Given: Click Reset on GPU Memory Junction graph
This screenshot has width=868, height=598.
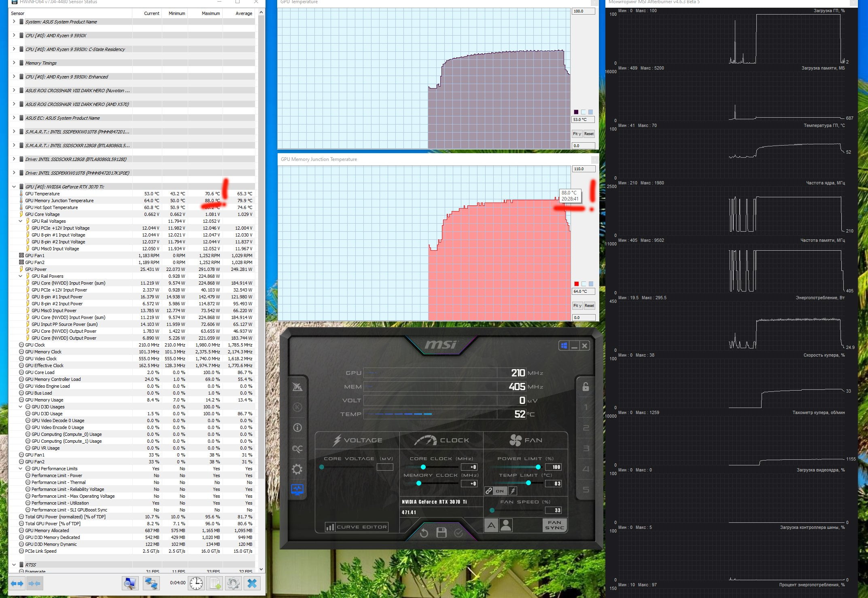Looking at the screenshot, I should tap(589, 306).
